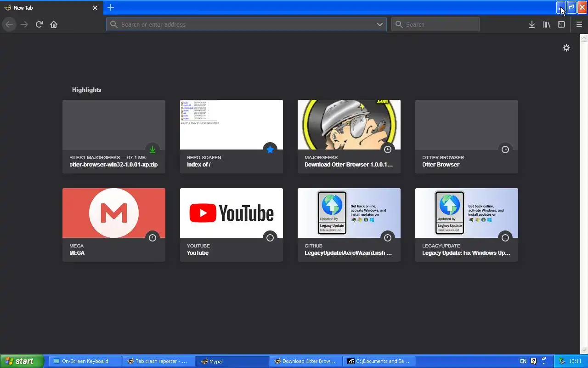Click into the Search box
The height and width of the screenshot is (368, 588).
435,24
